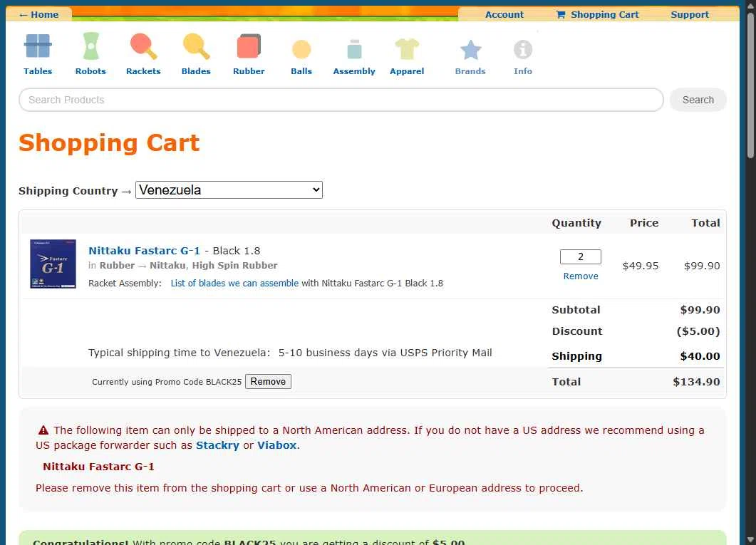Open the Rubber breadcrumb category link
Viewport: 756px width, 545px height.
coord(117,266)
